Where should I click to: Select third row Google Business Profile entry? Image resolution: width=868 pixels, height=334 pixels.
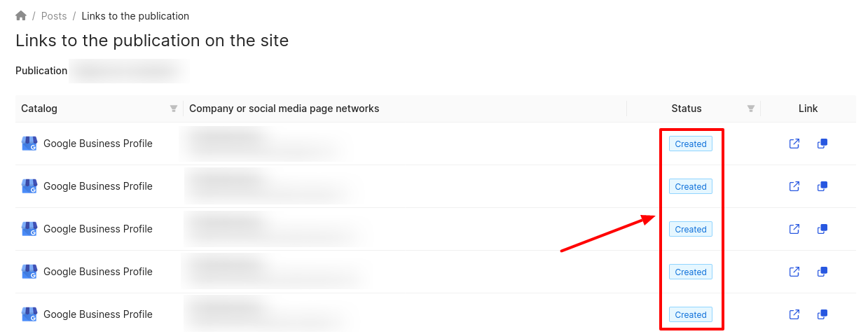pos(87,229)
